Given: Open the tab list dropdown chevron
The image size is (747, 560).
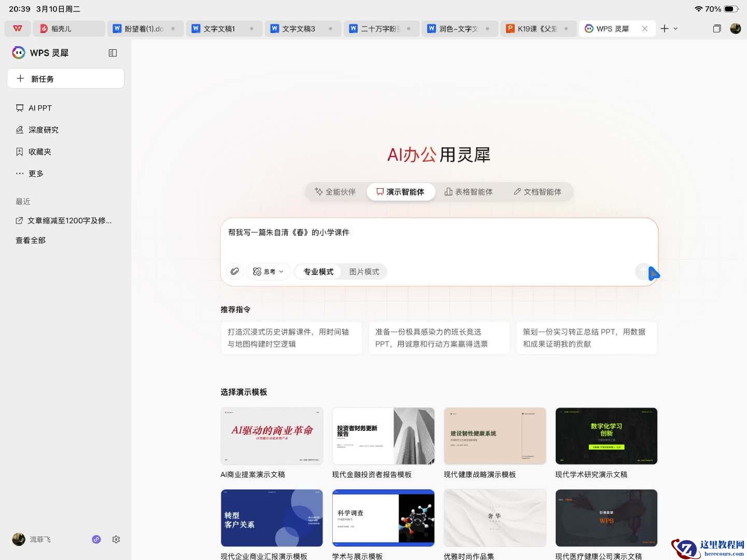Looking at the screenshot, I should 675,29.
